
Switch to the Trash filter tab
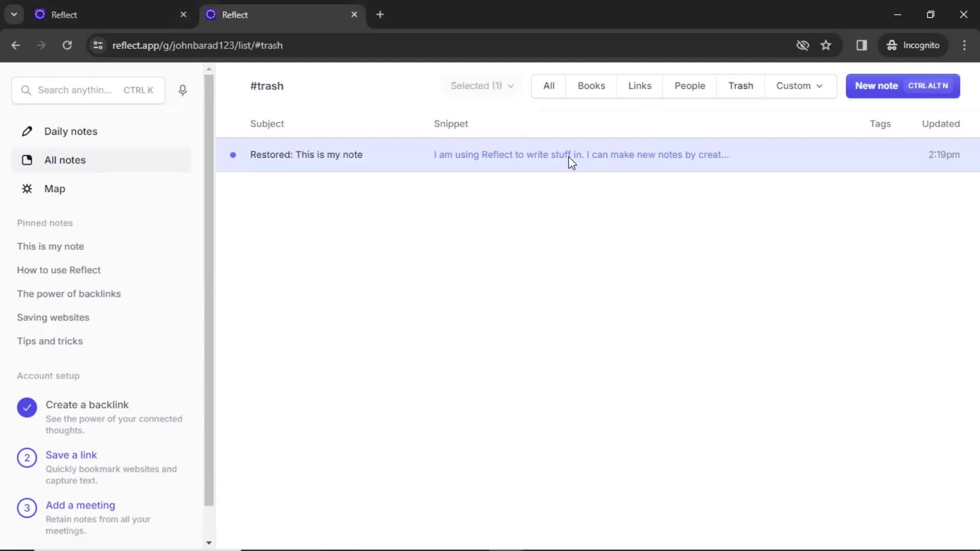(x=741, y=86)
